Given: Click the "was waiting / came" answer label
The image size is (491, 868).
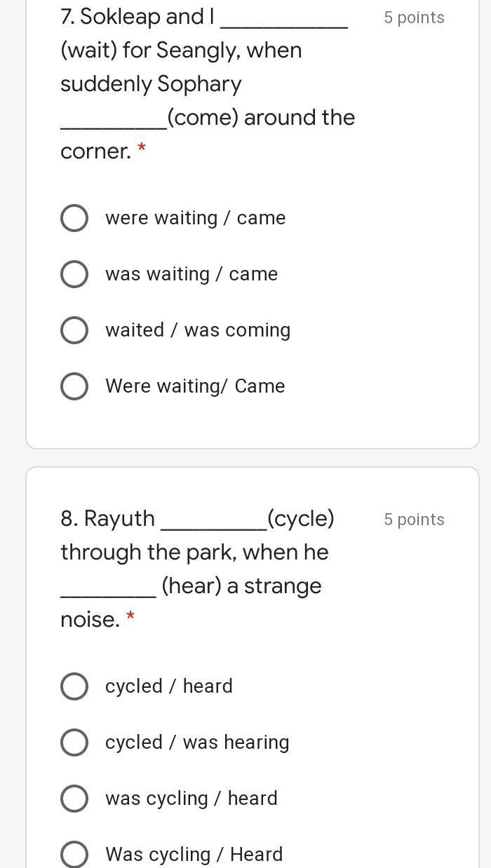Looking at the screenshot, I should 191,274.
